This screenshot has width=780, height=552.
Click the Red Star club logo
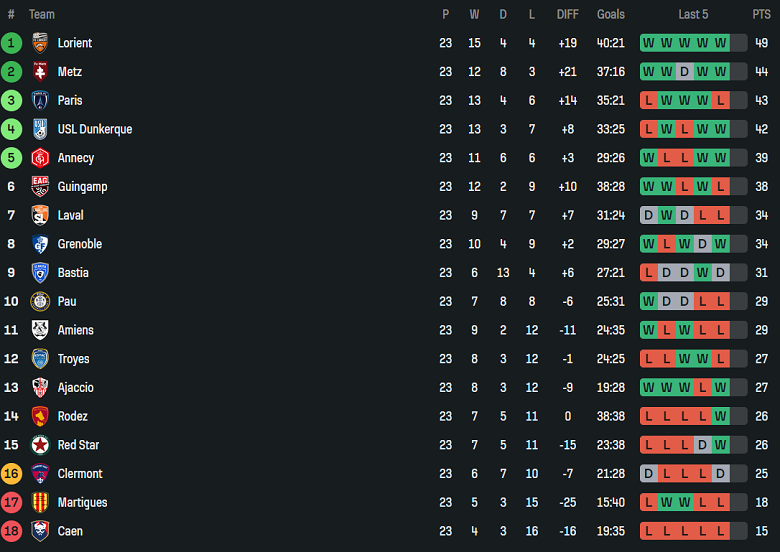point(40,445)
